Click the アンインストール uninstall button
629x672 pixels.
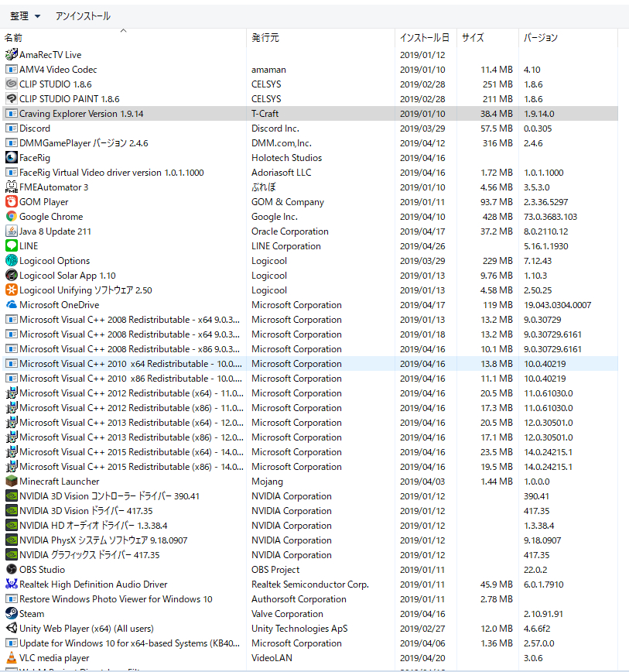coord(83,16)
